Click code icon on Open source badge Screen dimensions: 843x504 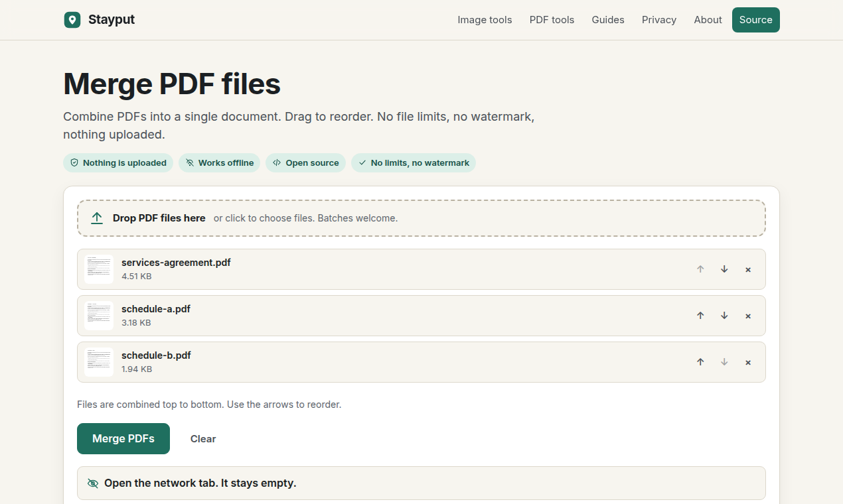pyautogui.click(x=277, y=162)
